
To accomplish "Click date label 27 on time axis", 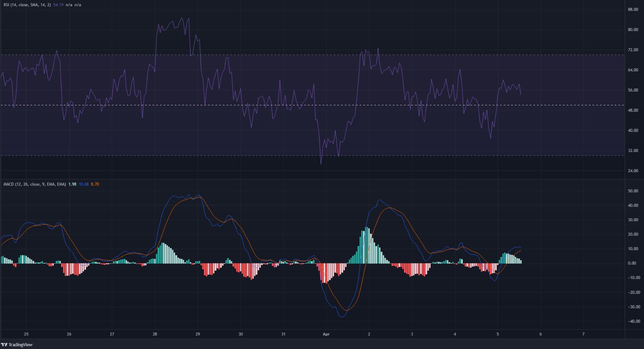I will [x=112, y=334].
